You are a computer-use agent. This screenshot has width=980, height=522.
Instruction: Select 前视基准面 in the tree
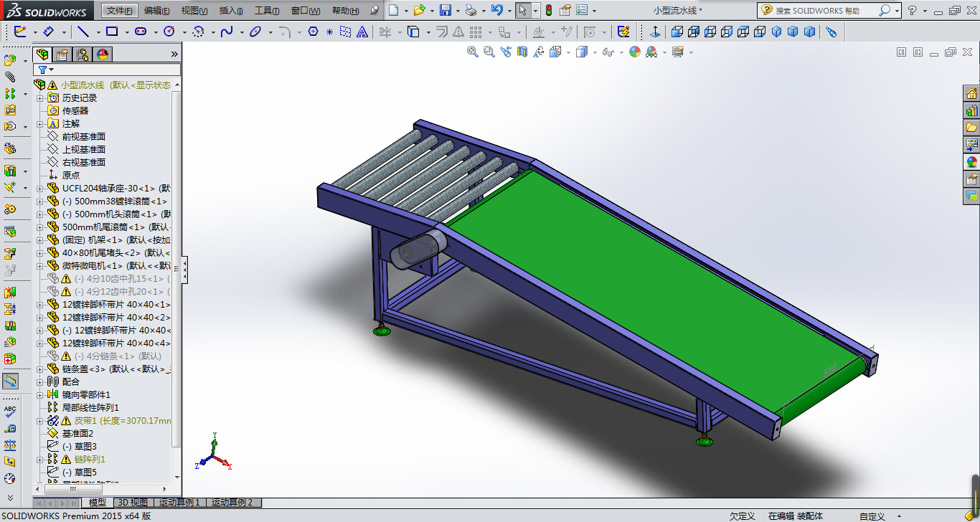[x=83, y=137]
